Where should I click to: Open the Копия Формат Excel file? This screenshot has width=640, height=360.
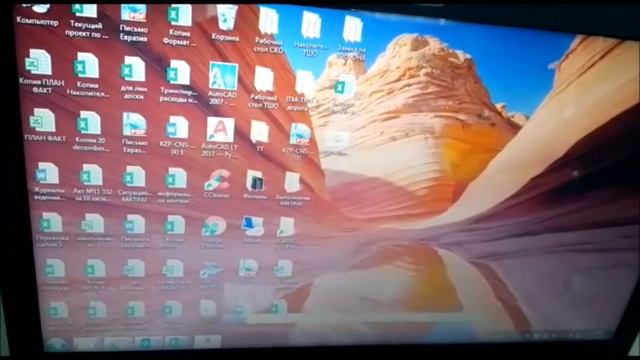179,25
